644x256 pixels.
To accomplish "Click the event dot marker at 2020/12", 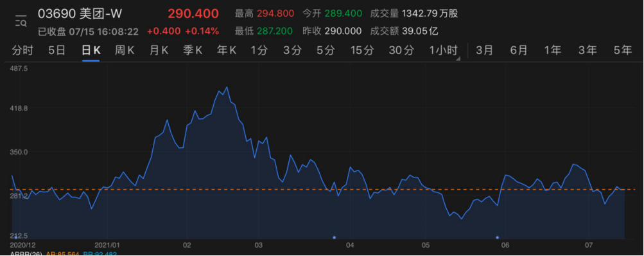I will tap(16, 237).
